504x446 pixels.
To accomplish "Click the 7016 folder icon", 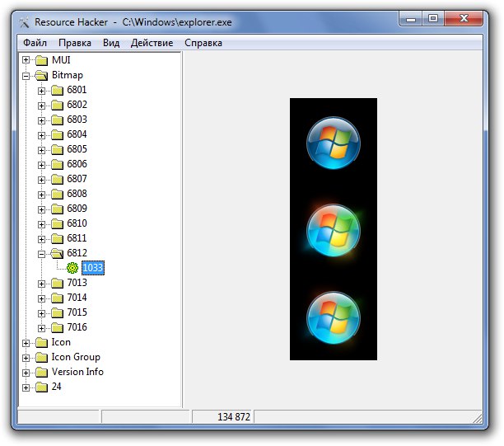I will coord(57,327).
